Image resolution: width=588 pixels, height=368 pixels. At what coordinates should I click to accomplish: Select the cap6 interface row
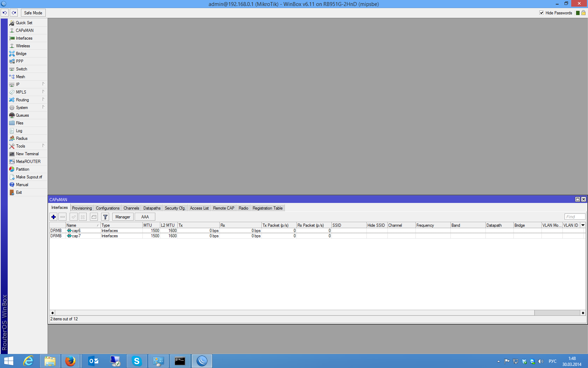point(317,231)
